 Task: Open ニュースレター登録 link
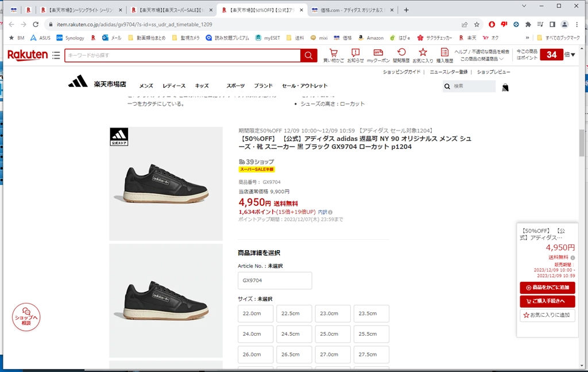(448, 72)
